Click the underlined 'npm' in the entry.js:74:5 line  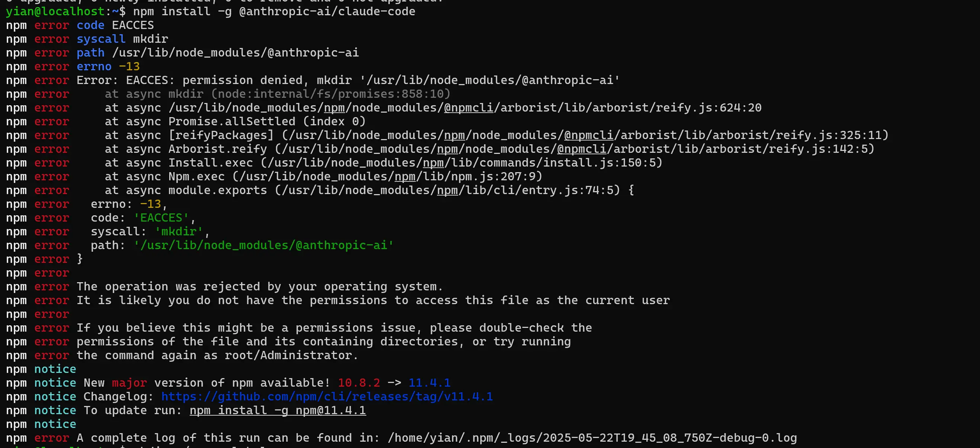pyautogui.click(x=447, y=190)
